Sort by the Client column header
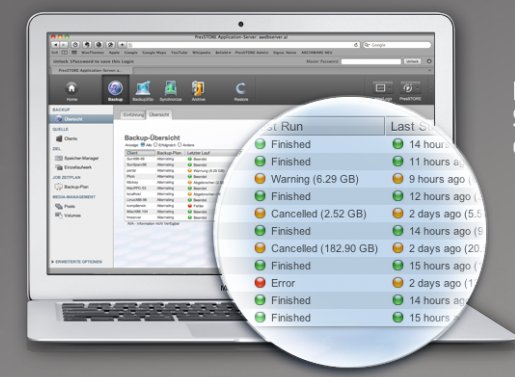 140,153
